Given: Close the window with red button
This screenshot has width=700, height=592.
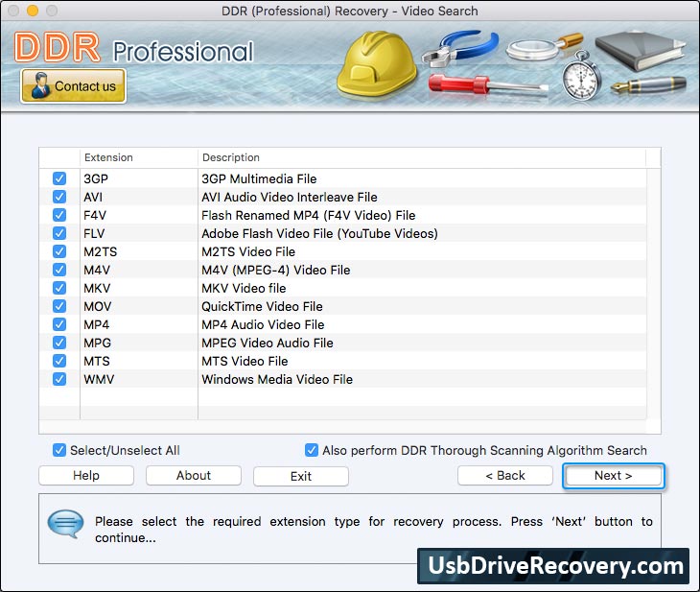Looking at the screenshot, I should 13,11.
